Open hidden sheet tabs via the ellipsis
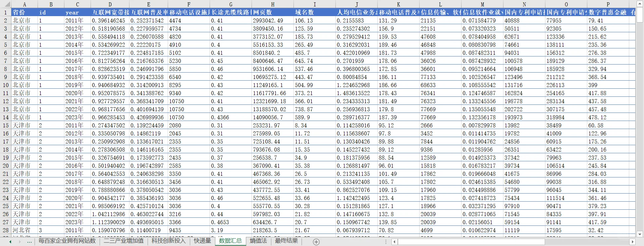The width and height of the screenshot is (644, 246). [30, 242]
